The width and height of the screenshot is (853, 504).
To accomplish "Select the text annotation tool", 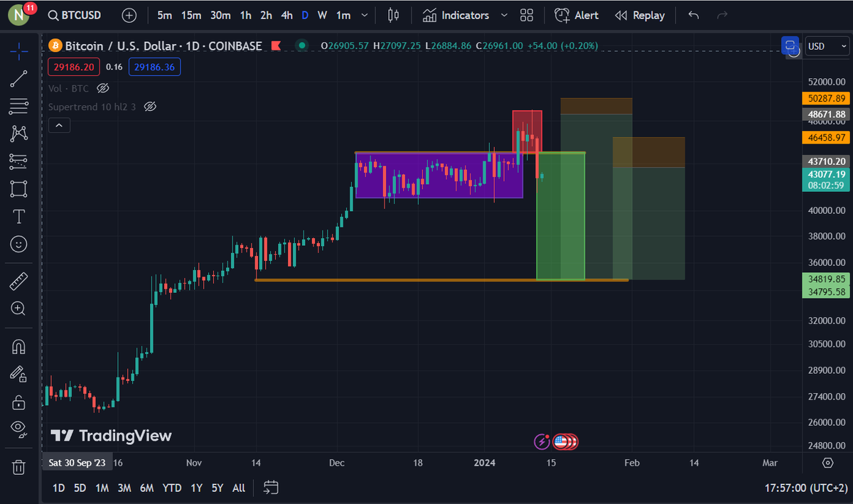I will 19,216.
